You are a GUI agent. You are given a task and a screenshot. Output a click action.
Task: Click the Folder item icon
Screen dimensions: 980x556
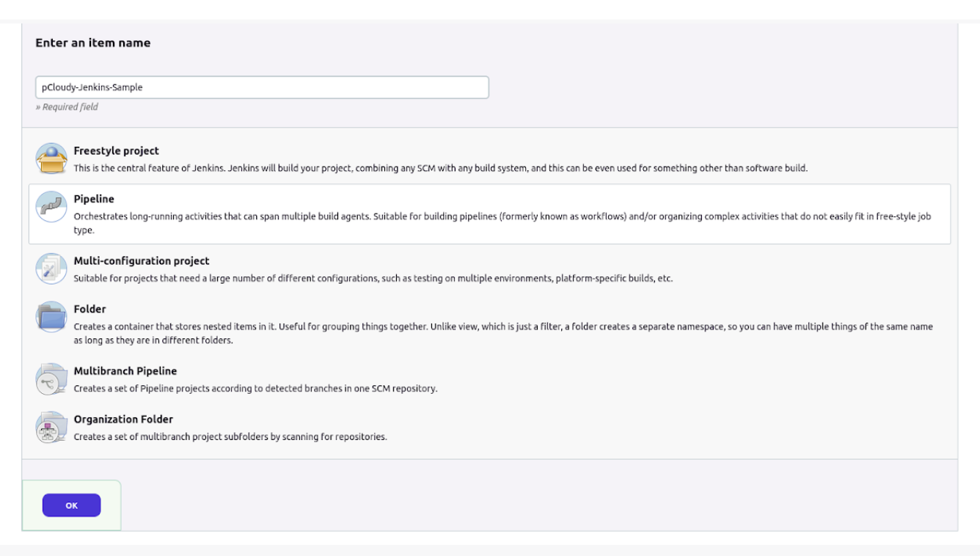(51, 317)
